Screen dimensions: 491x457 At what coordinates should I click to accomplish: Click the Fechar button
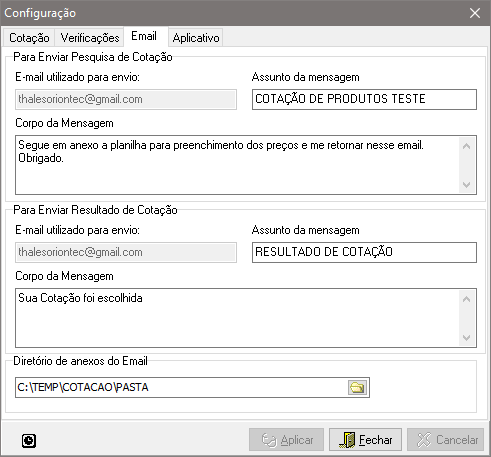pyautogui.click(x=365, y=440)
